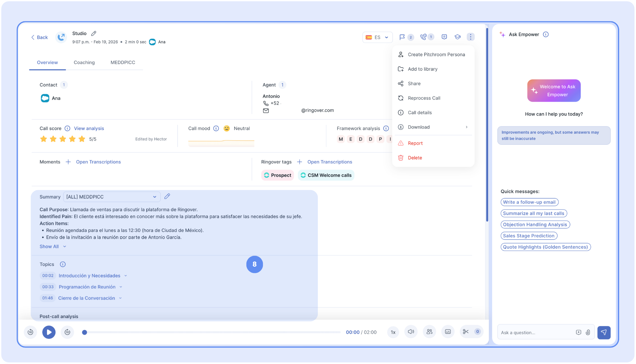
Task: Open the [ALL] MEDDPICC summary dropdown
Action: click(111, 197)
